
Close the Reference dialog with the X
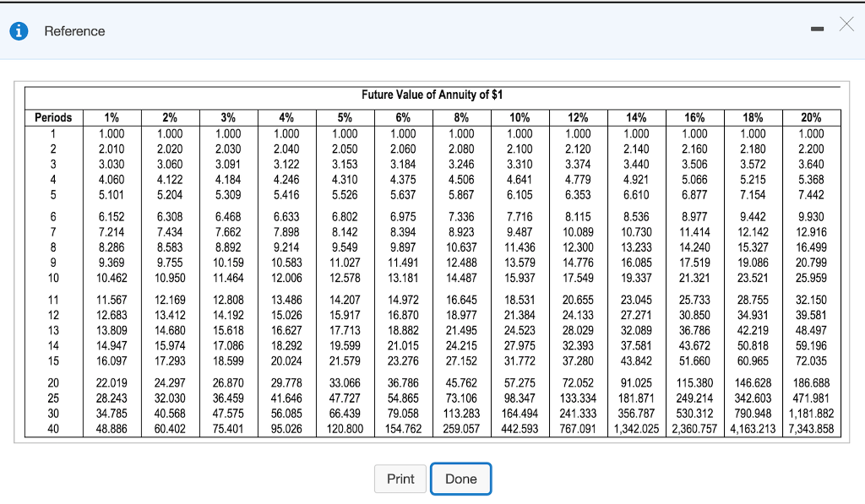[846, 24]
